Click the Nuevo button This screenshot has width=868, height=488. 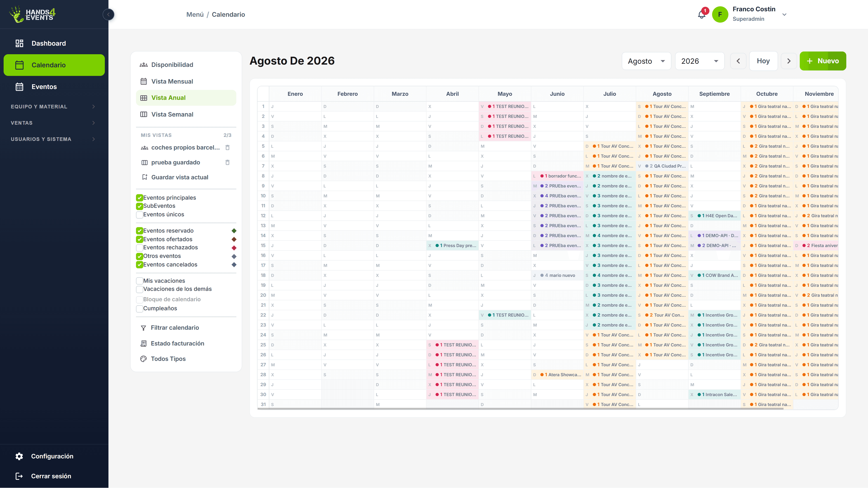pyautogui.click(x=823, y=61)
